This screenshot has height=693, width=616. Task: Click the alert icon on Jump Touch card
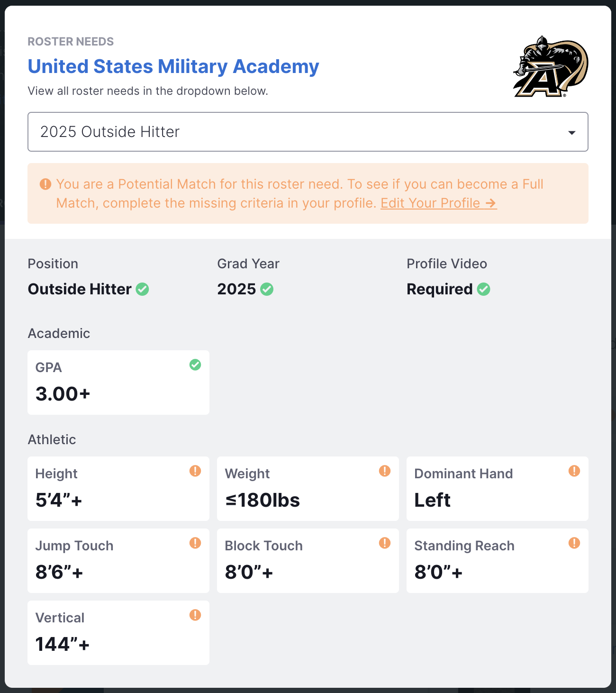[195, 543]
